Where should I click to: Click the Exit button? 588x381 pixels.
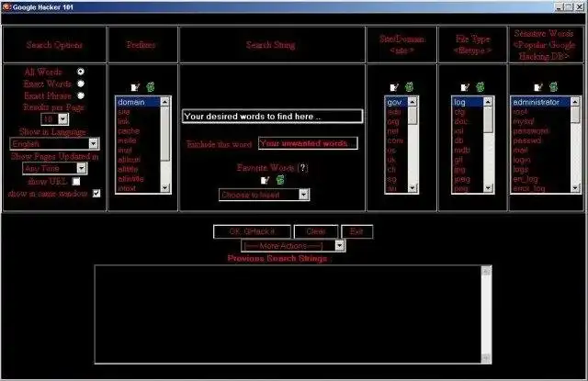coord(356,231)
